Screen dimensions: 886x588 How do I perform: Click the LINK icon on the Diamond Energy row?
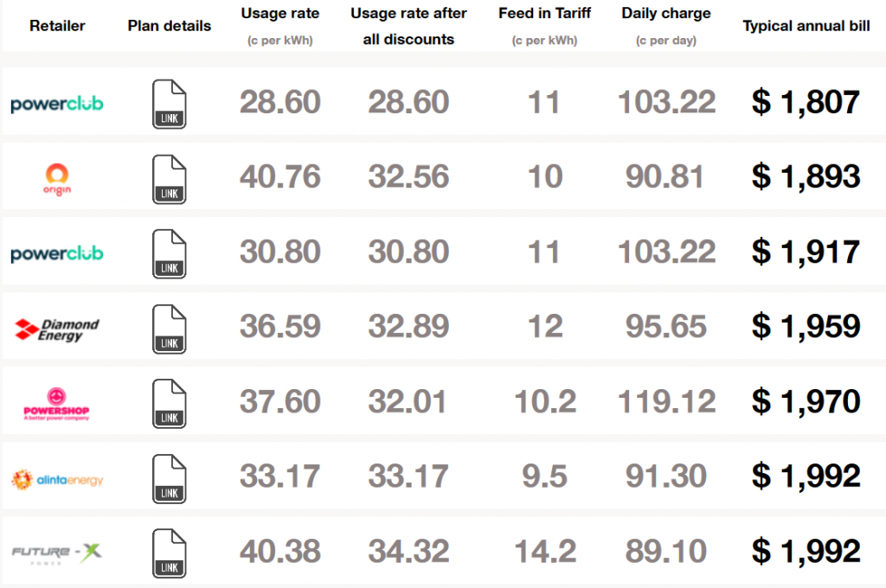tap(169, 328)
